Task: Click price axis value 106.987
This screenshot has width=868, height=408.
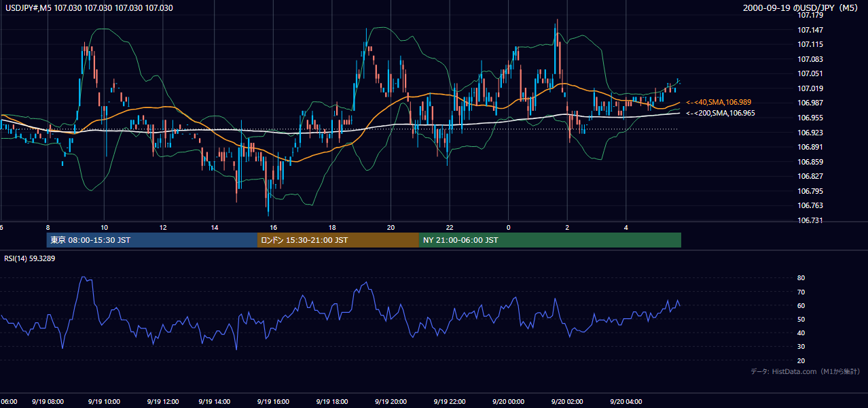Action: 811,103
